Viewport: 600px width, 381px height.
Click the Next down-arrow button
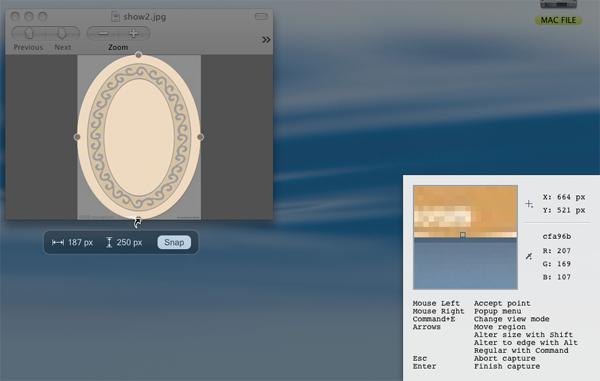click(62, 33)
